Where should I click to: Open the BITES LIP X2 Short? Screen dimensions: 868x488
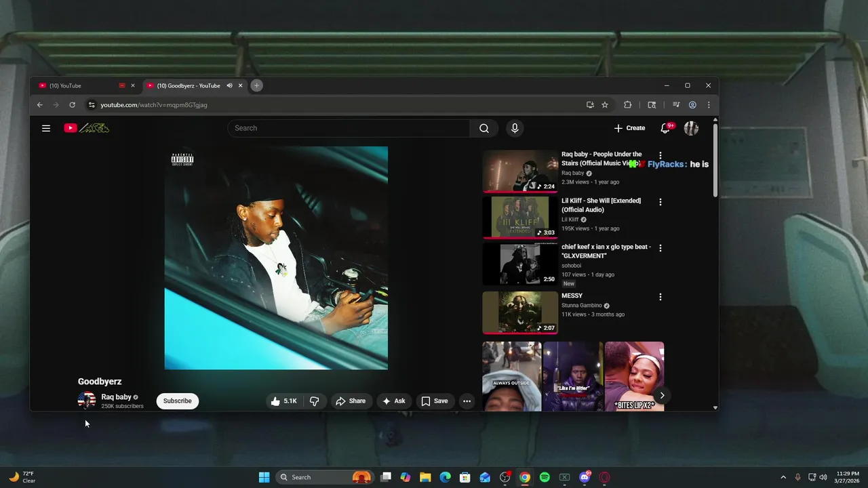[x=635, y=376]
